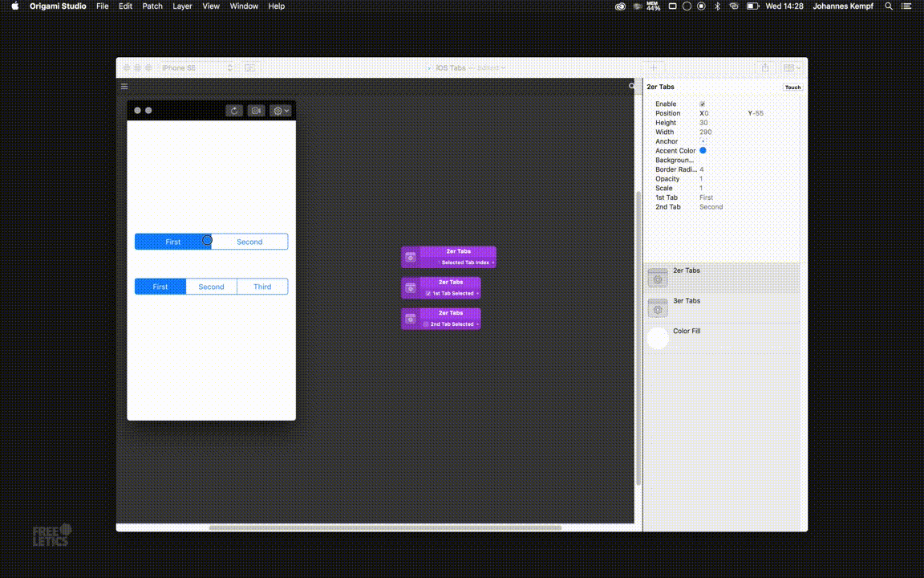Click the Border Radius value 4
Screen dimensions: 924x578
[x=701, y=169]
